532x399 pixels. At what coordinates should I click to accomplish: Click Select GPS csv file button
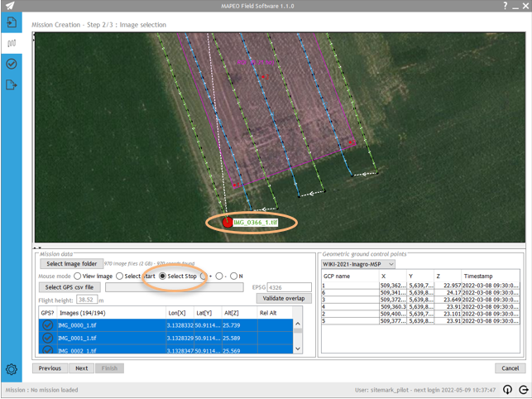(69, 287)
